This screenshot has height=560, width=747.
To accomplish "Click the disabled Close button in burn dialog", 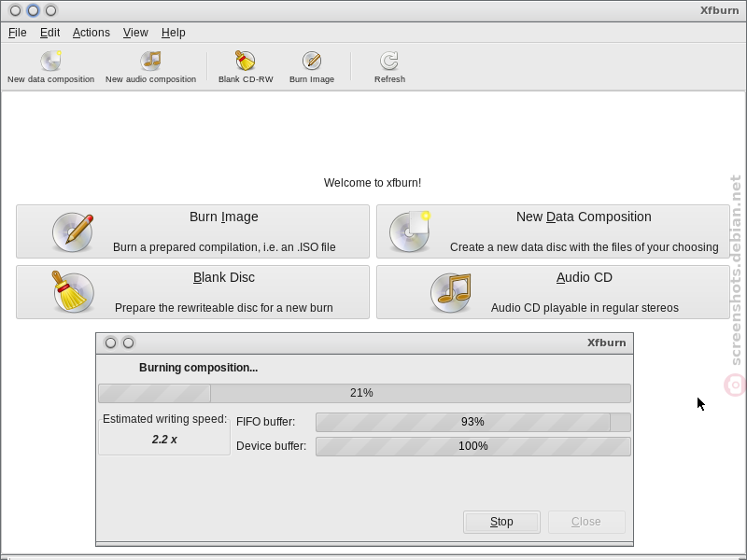I will (x=586, y=522).
